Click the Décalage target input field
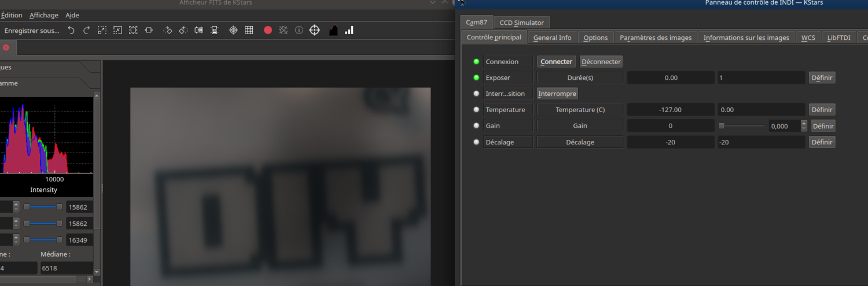 tap(761, 142)
